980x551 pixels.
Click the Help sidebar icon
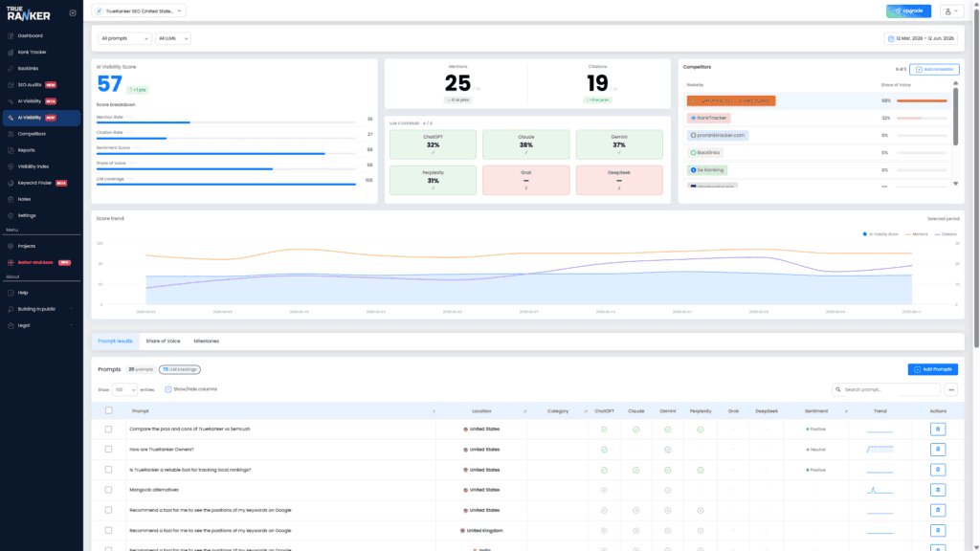11,293
